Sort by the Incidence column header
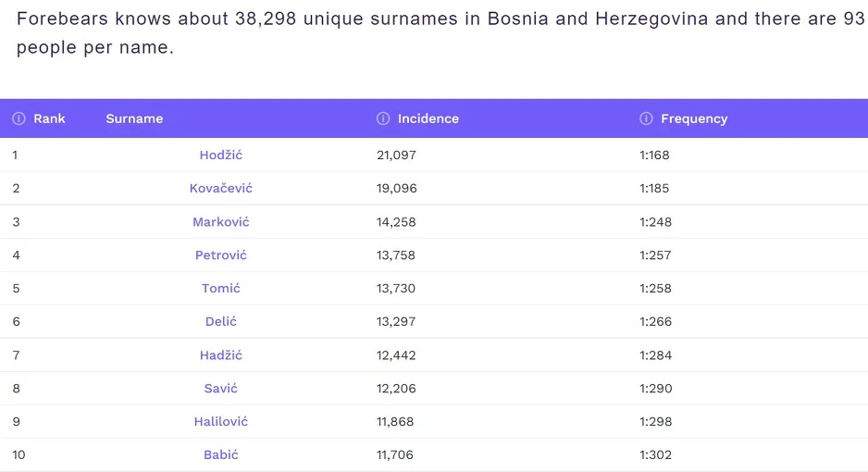Screen dimensions: 868x472 [x=428, y=118]
